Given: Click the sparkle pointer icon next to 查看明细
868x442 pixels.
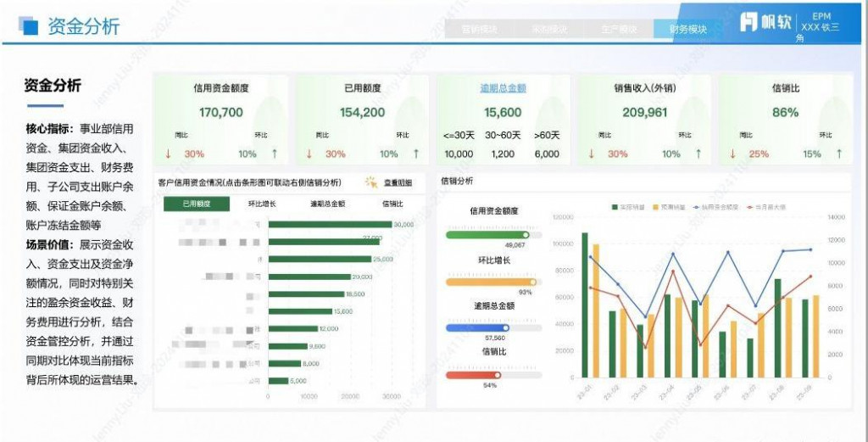Looking at the screenshot, I should 371,182.
